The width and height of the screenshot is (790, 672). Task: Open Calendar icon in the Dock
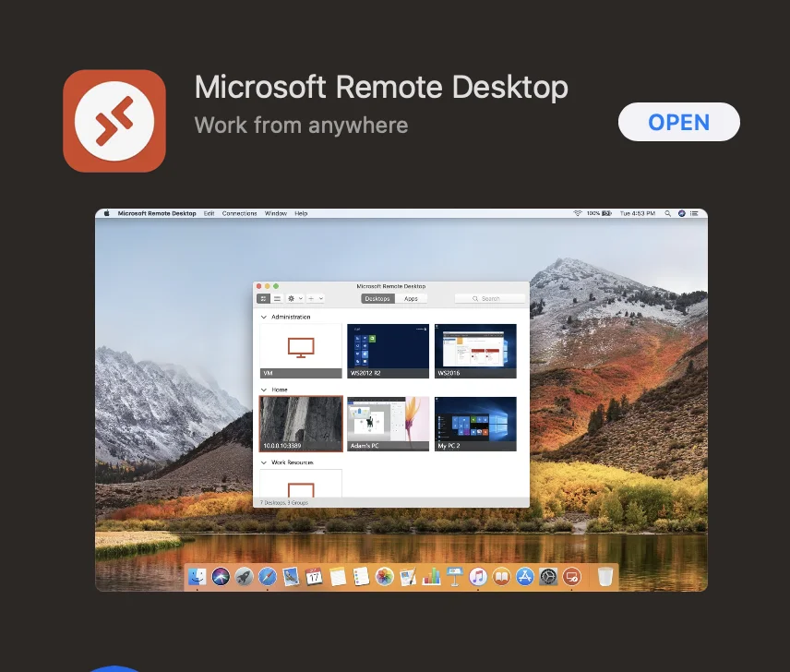314,576
